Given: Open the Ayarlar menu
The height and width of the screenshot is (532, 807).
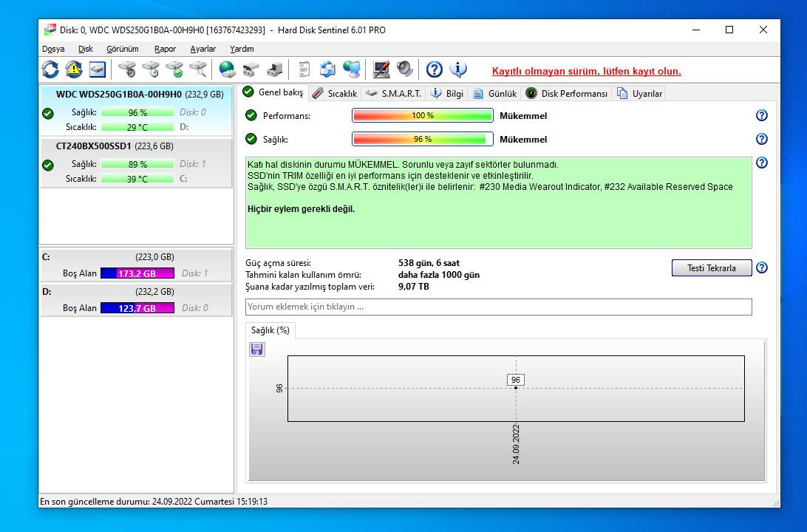Looking at the screenshot, I should (202, 49).
